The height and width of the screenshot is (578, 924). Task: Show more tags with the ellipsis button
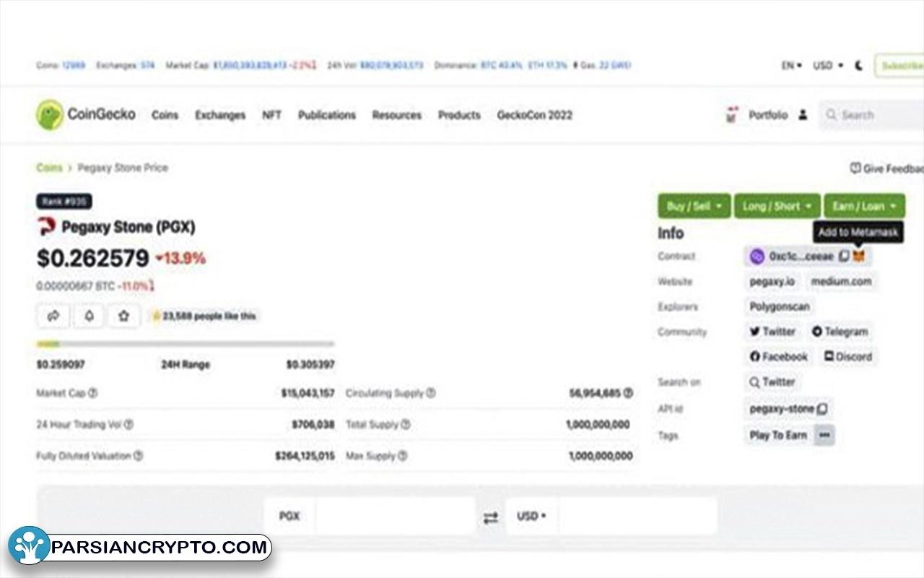pyautogui.click(x=824, y=435)
